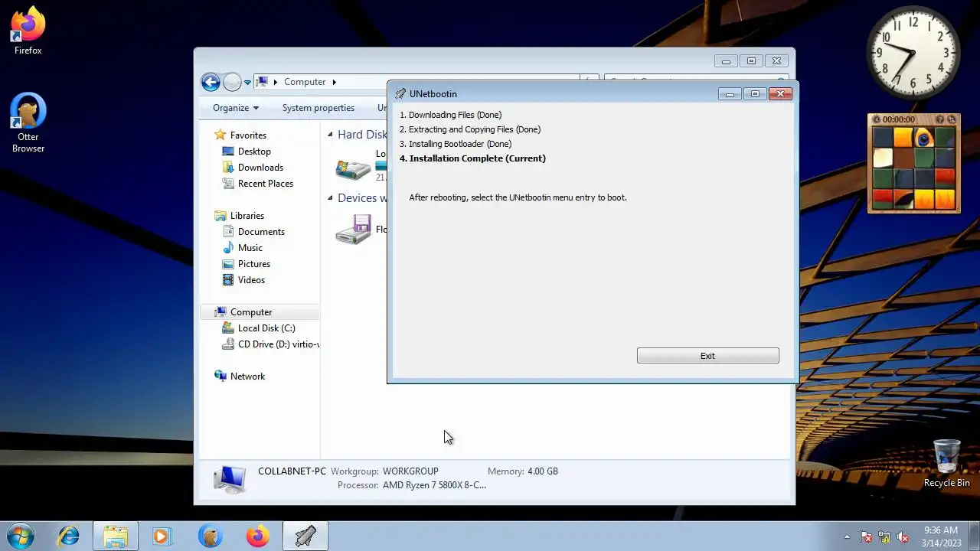Go back in the Explorer window
980x551 pixels.
click(211, 82)
